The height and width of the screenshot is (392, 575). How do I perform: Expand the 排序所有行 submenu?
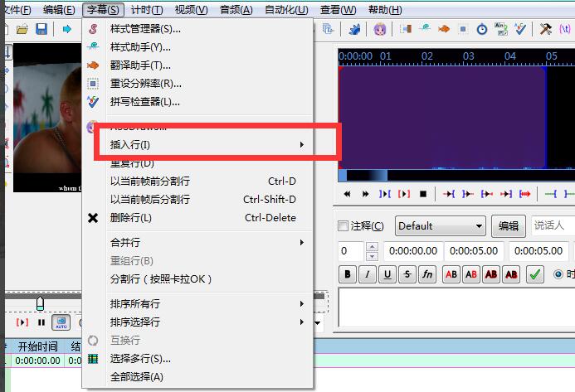pos(198,303)
